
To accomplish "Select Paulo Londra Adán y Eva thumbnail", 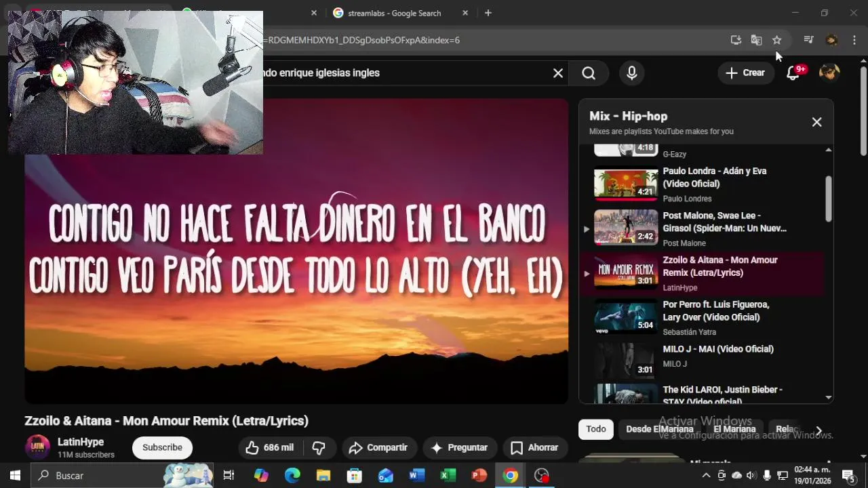I will (626, 184).
